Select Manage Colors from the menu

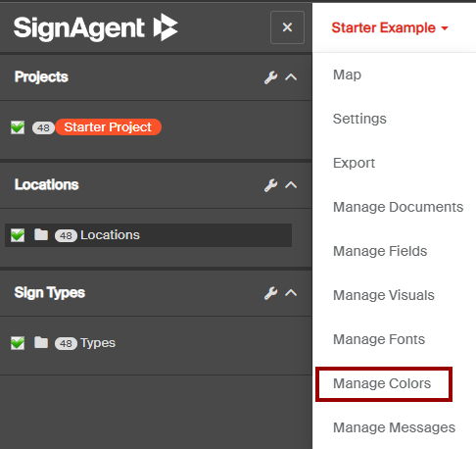pyautogui.click(x=384, y=383)
